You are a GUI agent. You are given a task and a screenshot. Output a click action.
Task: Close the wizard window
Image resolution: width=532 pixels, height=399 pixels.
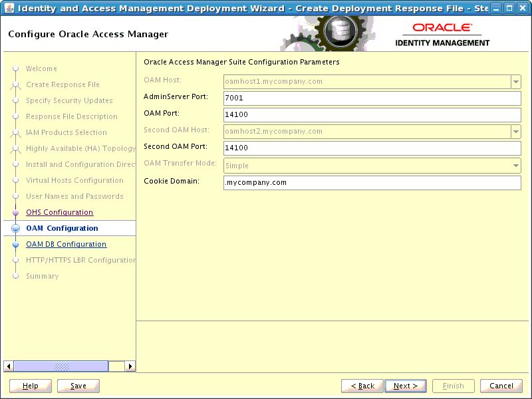click(x=523, y=8)
